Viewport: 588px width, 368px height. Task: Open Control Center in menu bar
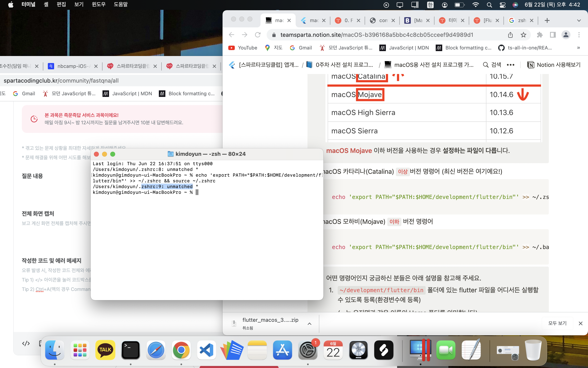pos(502,5)
